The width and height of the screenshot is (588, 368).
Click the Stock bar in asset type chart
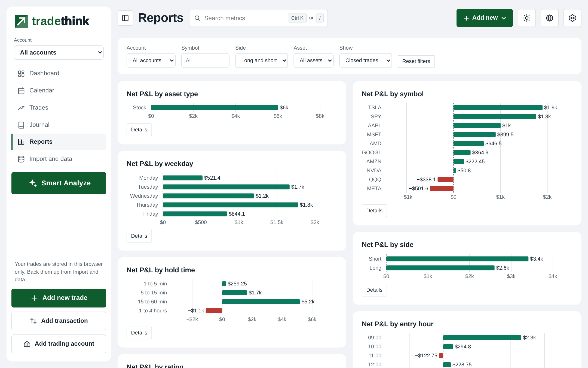tap(215, 108)
